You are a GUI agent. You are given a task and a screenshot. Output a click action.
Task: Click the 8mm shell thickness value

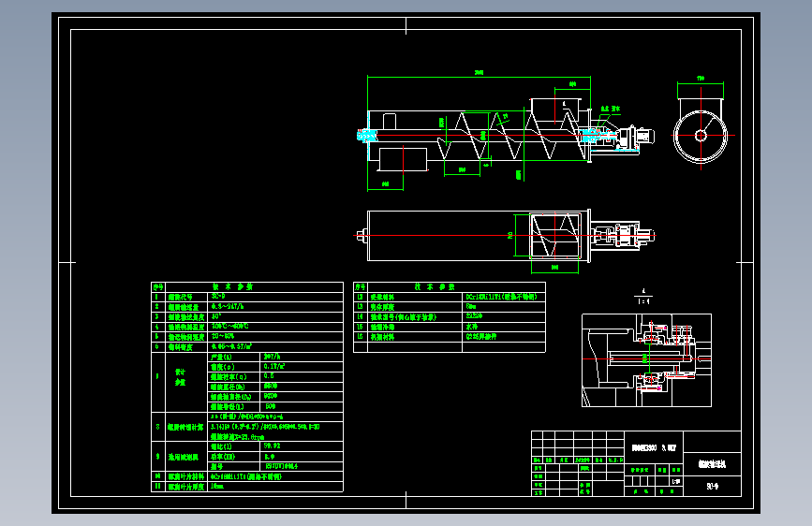[x=471, y=306]
